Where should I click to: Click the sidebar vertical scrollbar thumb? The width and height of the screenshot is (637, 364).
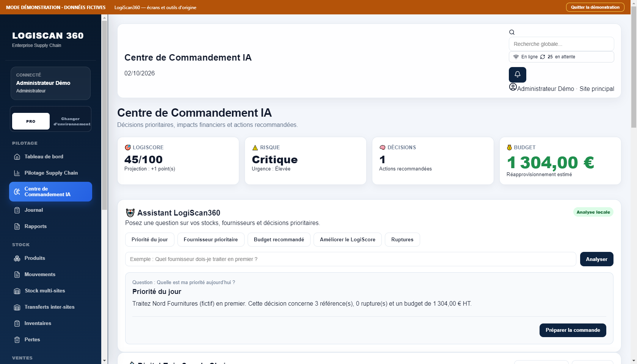pyautogui.click(x=104, y=116)
